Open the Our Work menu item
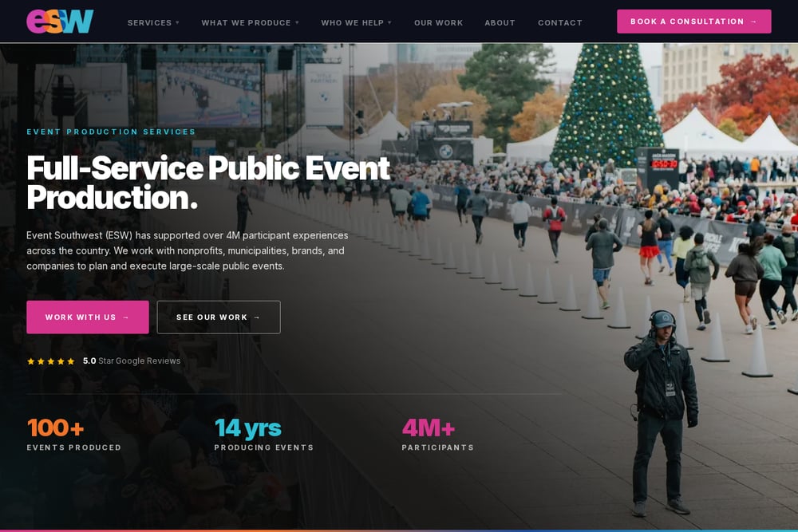This screenshot has height=532, width=798. point(439,23)
